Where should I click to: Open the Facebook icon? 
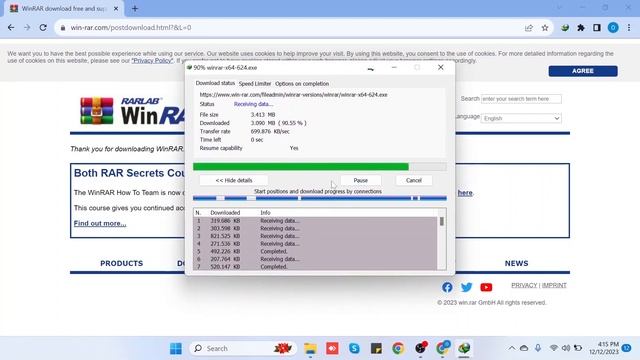click(x=447, y=287)
